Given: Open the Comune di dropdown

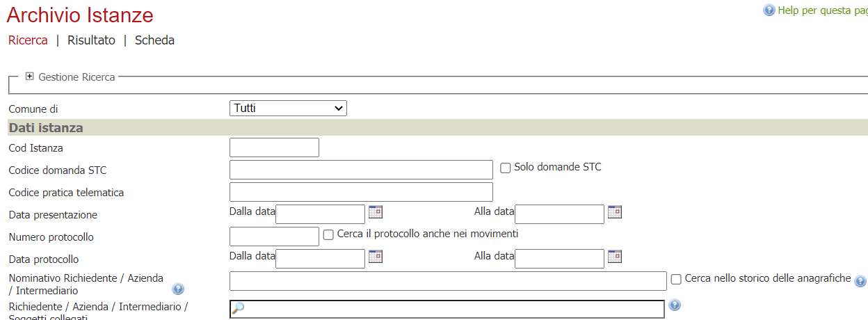Looking at the screenshot, I should point(288,108).
